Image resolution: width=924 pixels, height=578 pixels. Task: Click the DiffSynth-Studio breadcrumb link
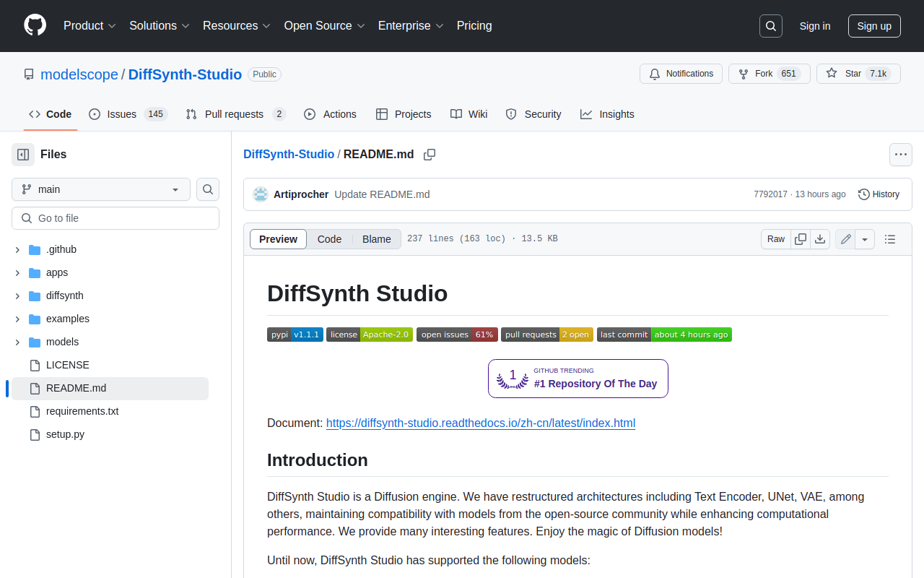coord(289,154)
